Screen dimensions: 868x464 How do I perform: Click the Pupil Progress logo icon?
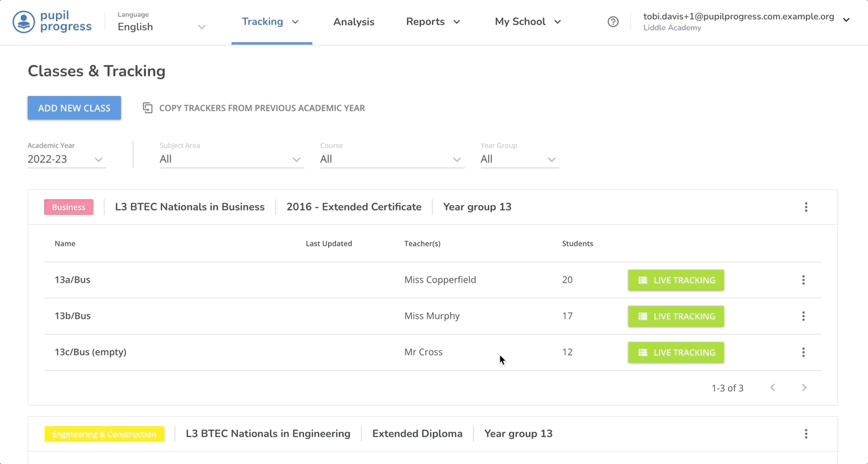(24, 22)
